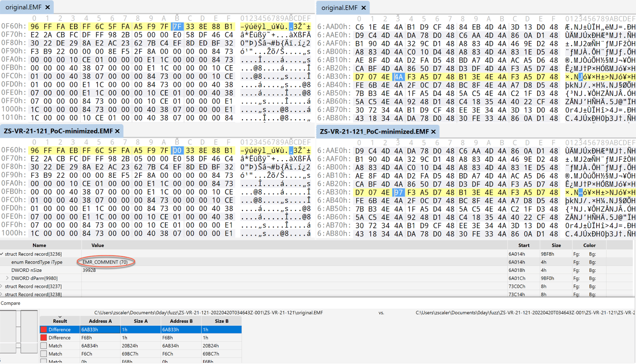Sort compare results by the Result column

60,321
